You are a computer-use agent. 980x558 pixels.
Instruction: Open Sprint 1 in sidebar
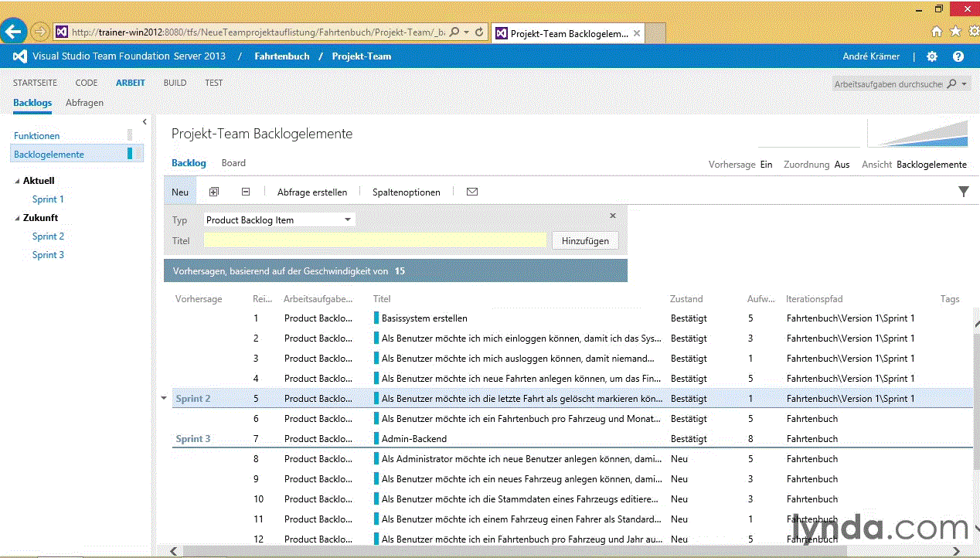[48, 199]
